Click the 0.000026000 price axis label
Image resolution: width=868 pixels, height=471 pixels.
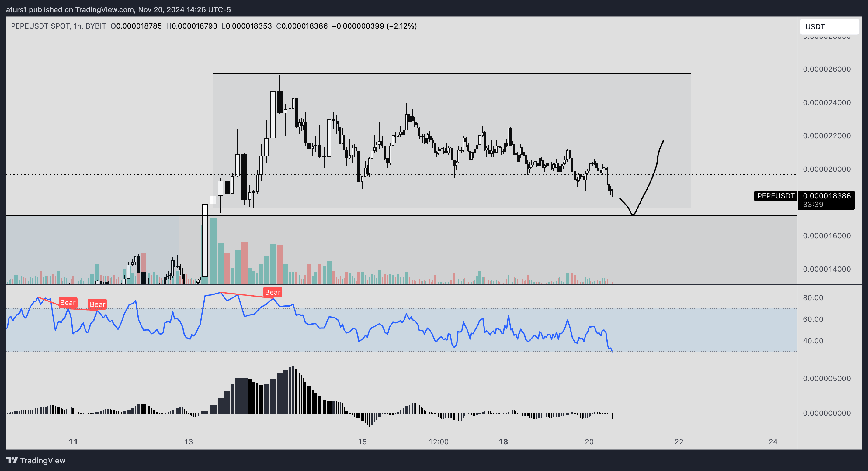(x=827, y=69)
